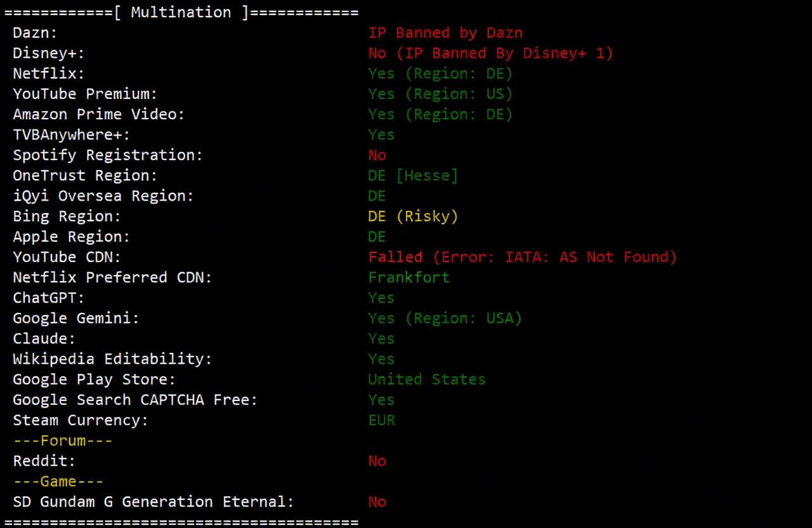Click "Failed (Error: IATA: AS Not Found)" message

(x=523, y=257)
